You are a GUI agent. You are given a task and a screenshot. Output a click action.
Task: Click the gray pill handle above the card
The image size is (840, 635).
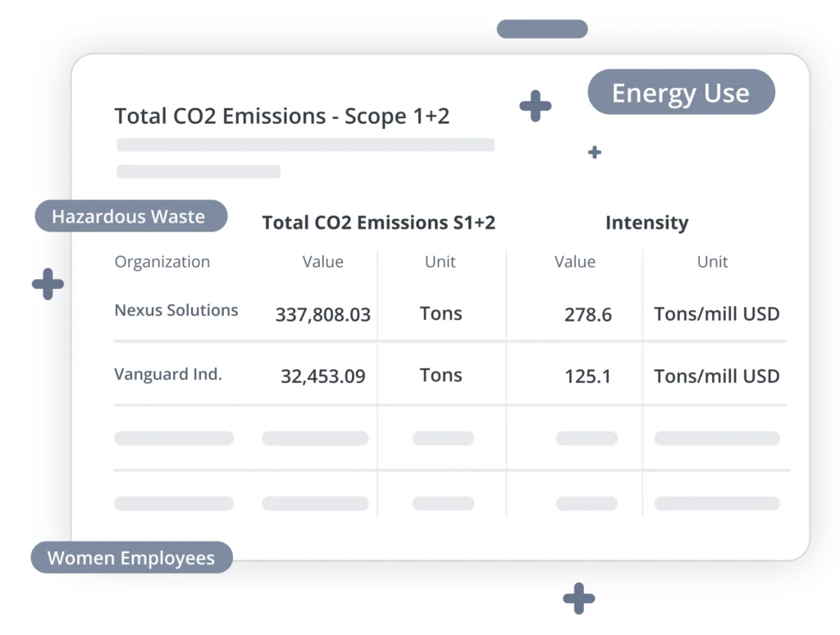pyautogui.click(x=542, y=29)
